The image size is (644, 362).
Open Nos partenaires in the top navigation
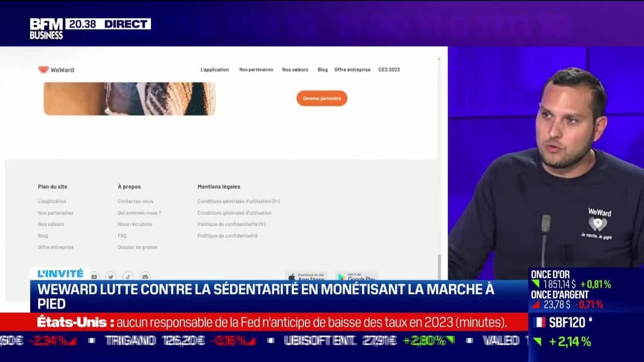click(256, 70)
